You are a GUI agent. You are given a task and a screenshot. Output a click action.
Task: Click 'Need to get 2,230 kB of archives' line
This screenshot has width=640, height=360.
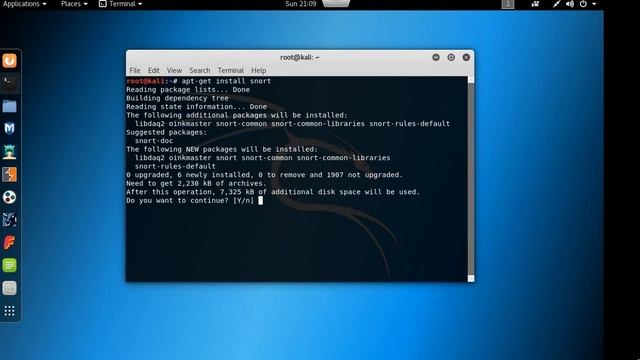pyautogui.click(x=196, y=184)
